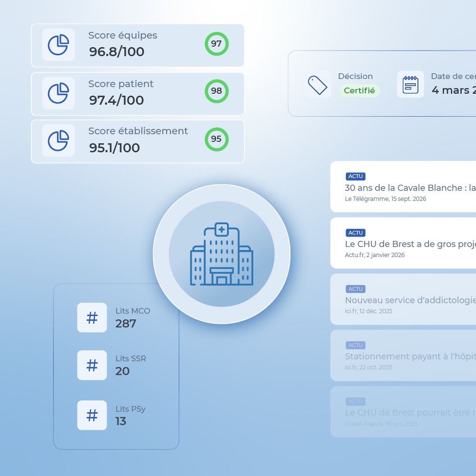Click the central hospital building icon
The image size is (476, 476).
[222, 254]
